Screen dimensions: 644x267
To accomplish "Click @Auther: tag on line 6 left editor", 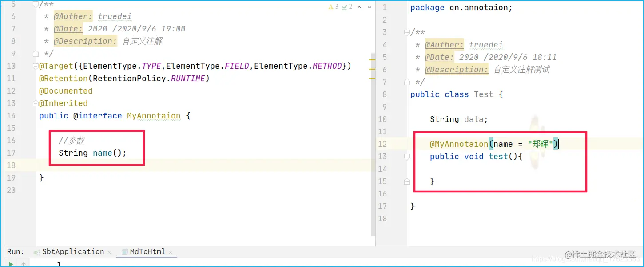I will tap(73, 16).
